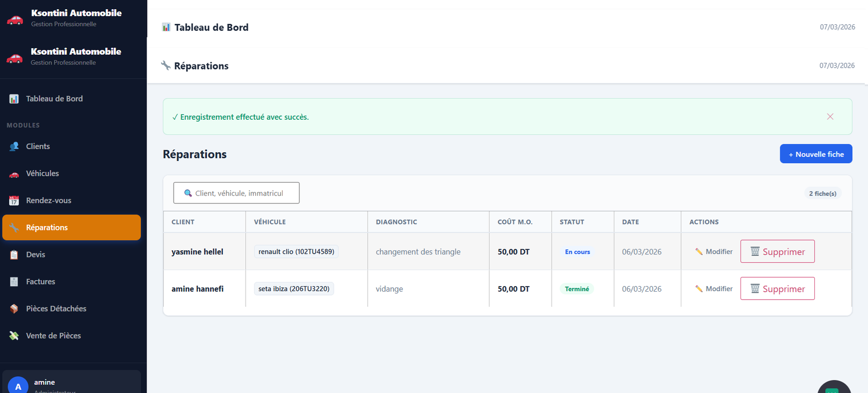Click the renault clio vehicle badge
Screen dimensions: 868x393
[296, 252]
